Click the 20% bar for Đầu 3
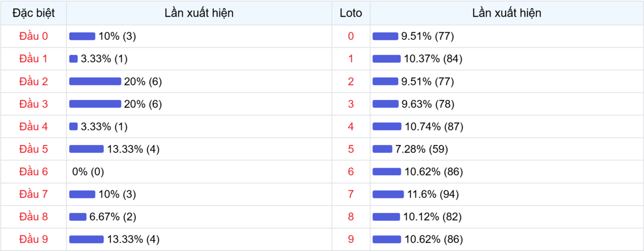644x251 pixels. tap(95, 104)
